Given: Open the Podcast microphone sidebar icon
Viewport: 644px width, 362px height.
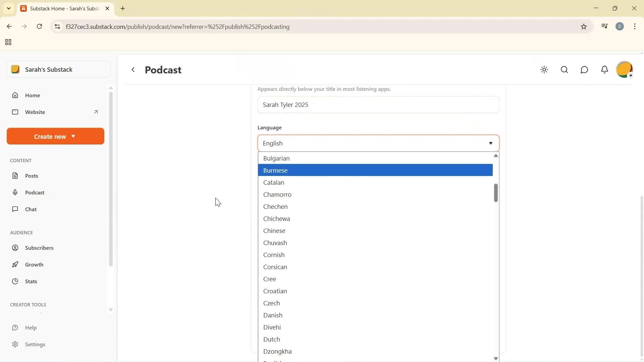Looking at the screenshot, I should [x=15, y=192].
